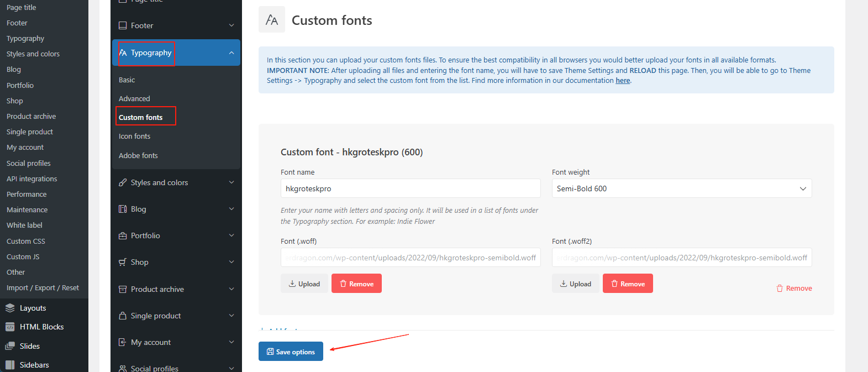The image size is (868, 372).
Task: Expand the Portfolio section chevron
Action: click(x=231, y=235)
